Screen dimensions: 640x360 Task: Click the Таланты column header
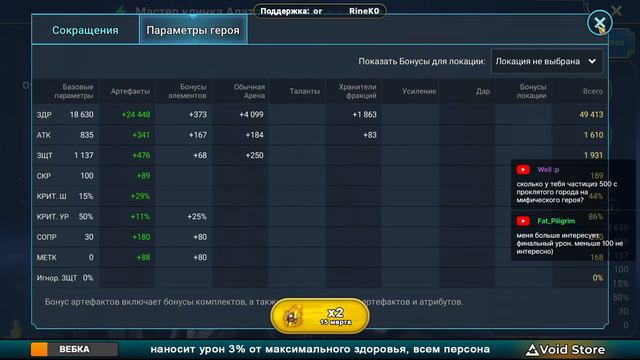coord(304,91)
